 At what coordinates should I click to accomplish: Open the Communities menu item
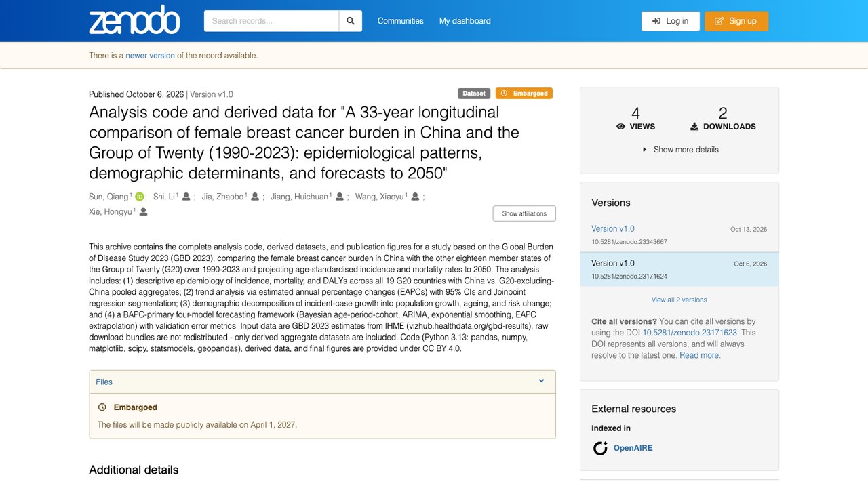[401, 21]
